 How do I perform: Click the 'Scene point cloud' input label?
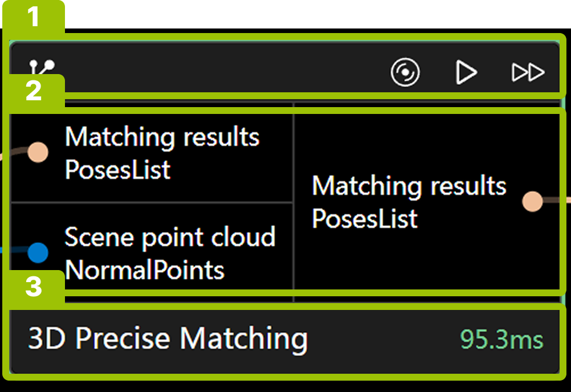[x=170, y=236]
